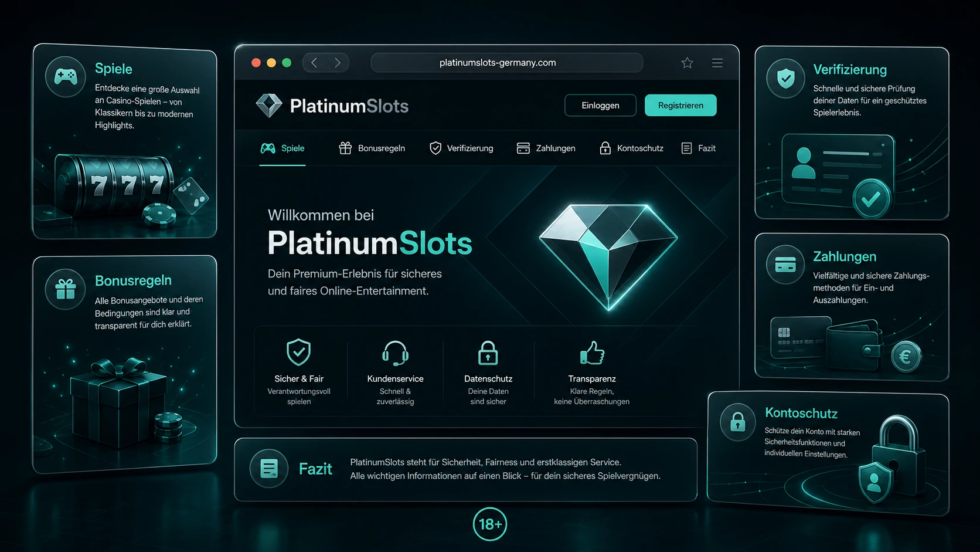Click the Bonusregeln card heading
Viewport: 980px width, 552px height.
click(x=134, y=280)
